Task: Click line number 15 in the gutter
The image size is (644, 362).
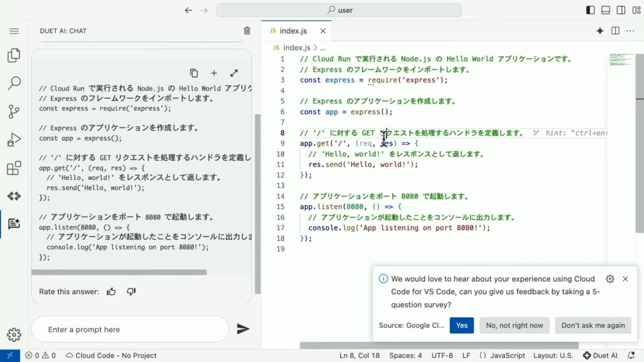Action: click(x=281, y=207)
